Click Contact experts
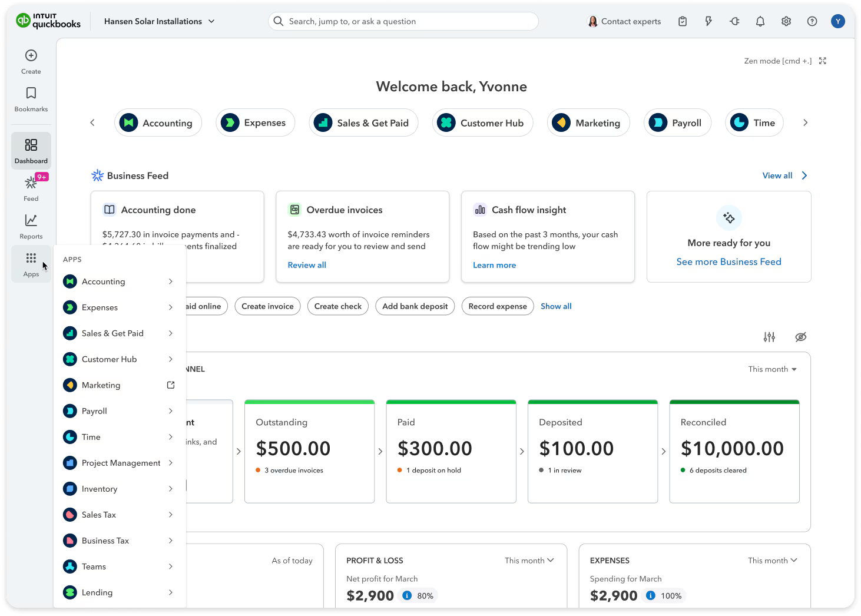The image size is (861, 616). (x=624, y=21)
